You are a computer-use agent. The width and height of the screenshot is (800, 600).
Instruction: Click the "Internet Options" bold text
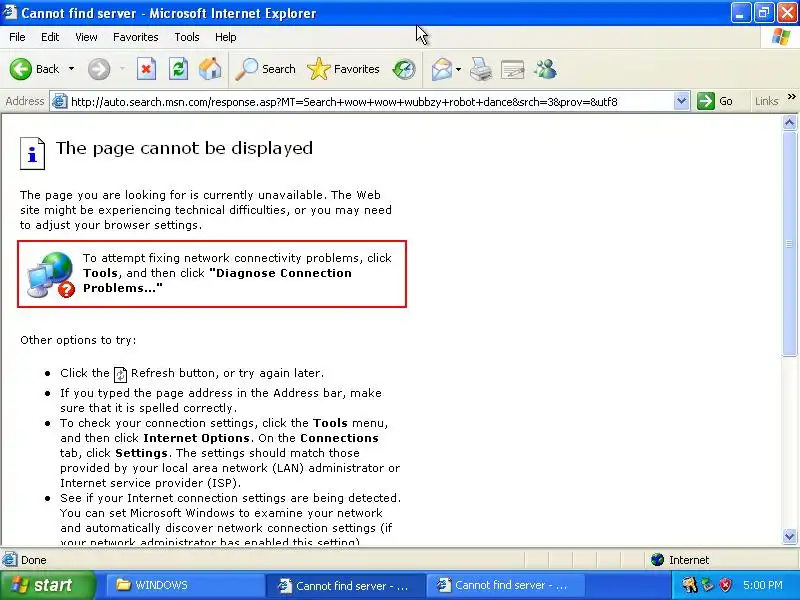pos(196,438)
